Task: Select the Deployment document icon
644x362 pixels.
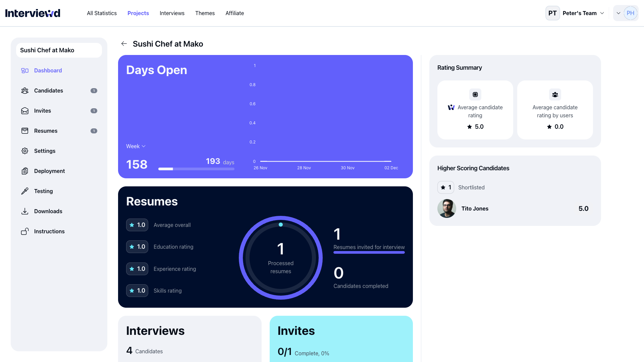Action: point(25,171)
